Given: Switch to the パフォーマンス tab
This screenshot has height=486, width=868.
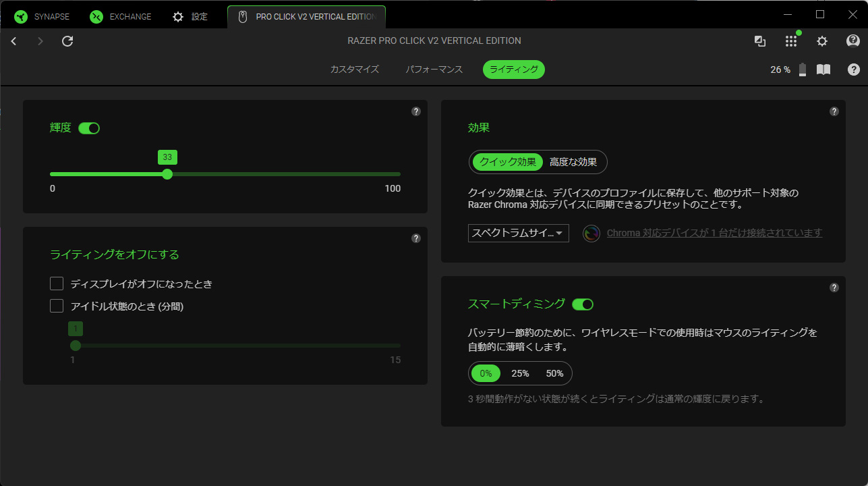Looking at the screenshot, I should (434, 70).
